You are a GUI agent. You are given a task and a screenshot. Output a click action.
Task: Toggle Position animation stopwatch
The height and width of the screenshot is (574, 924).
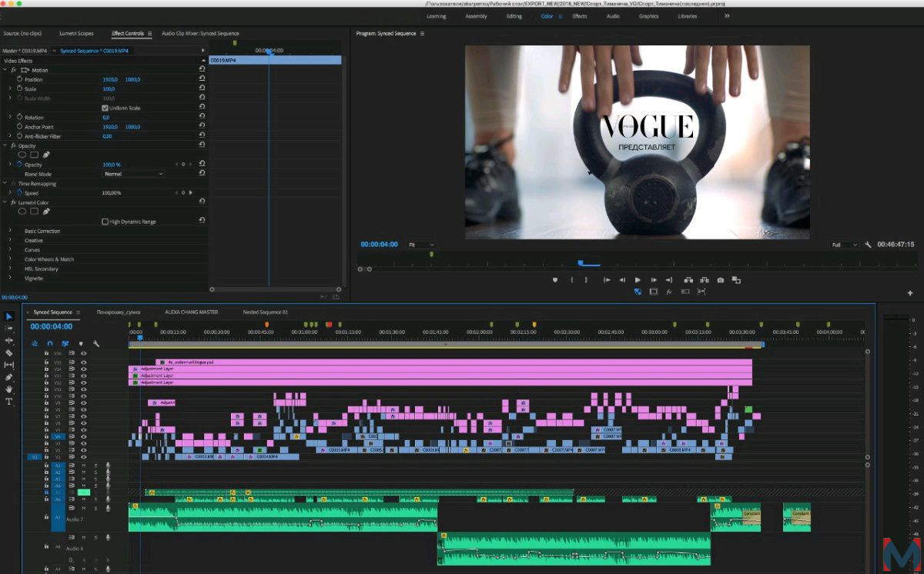pos(19,79)
